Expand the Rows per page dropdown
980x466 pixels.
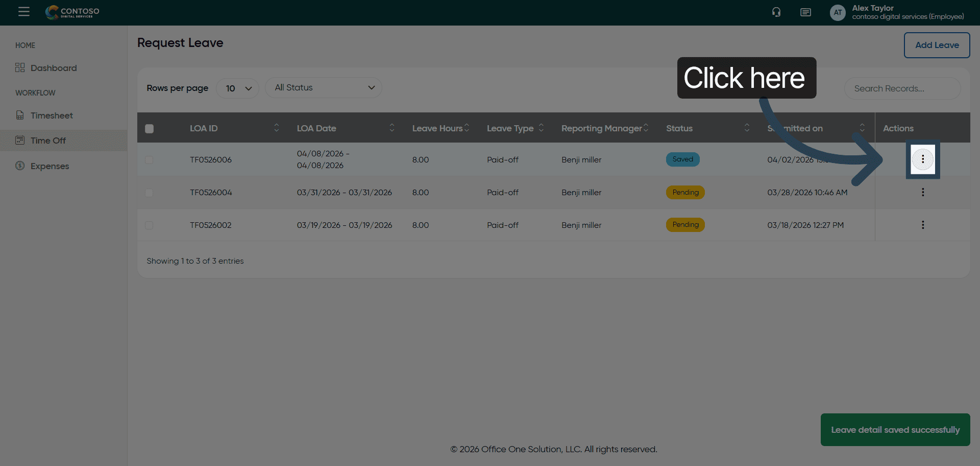point(238,88)
